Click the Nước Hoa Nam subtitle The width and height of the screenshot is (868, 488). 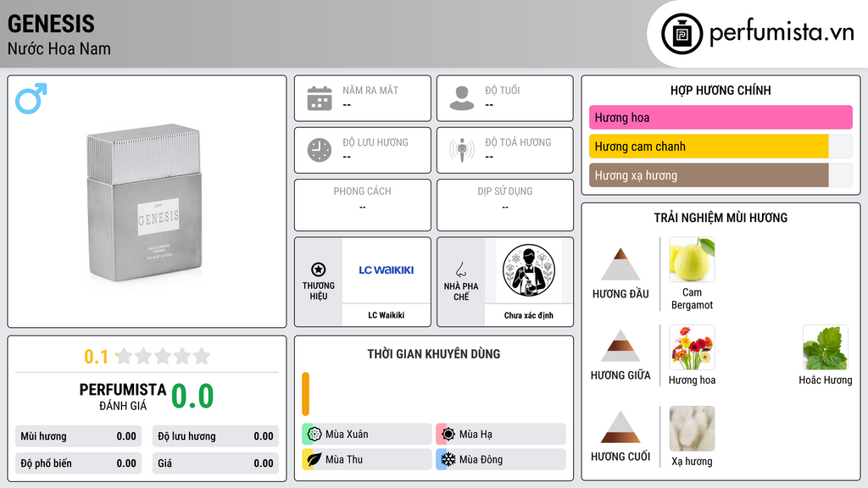58,48
